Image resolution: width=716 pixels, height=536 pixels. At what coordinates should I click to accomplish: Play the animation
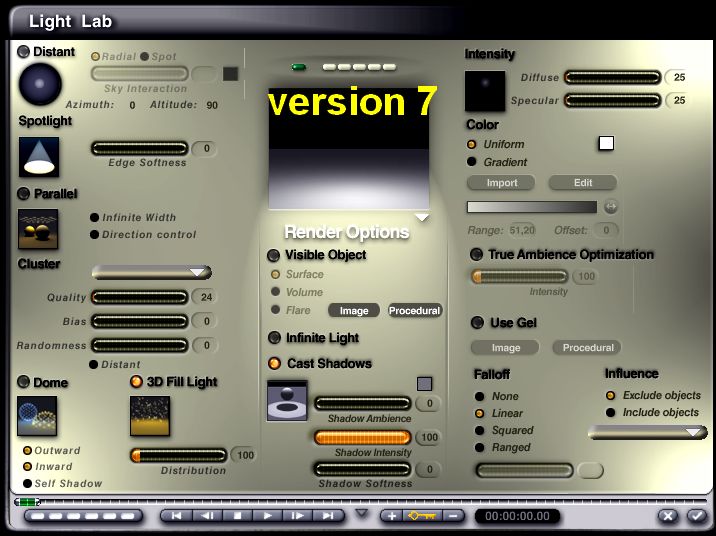click(268, 516)
